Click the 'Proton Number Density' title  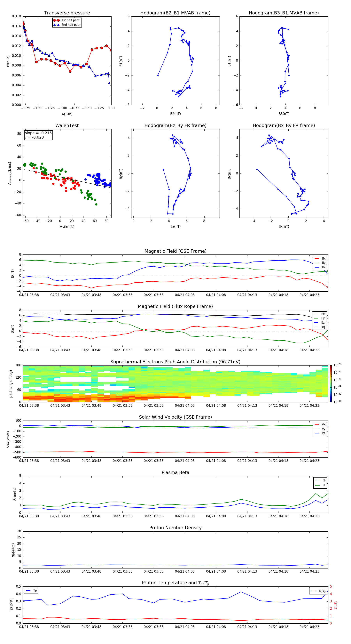pos(175,528)
